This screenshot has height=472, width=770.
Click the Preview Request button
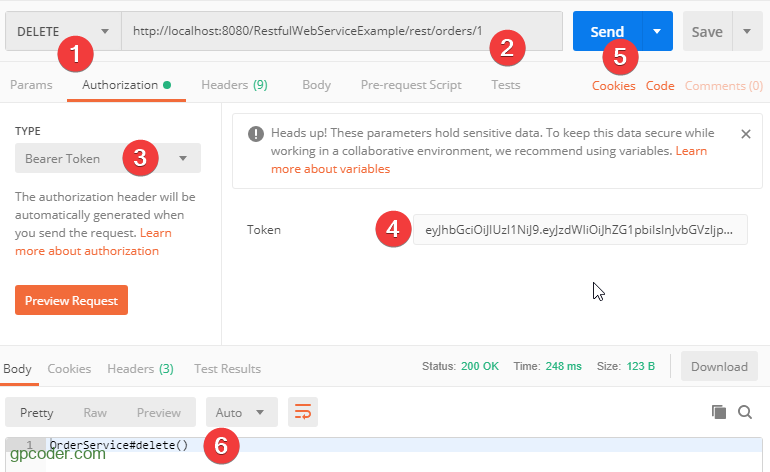point(71,300)
